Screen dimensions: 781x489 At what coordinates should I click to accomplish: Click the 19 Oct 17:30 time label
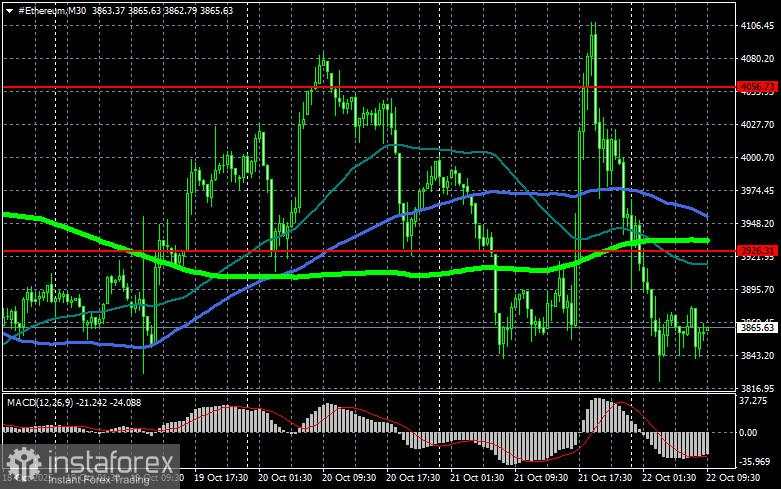(221, 477)
